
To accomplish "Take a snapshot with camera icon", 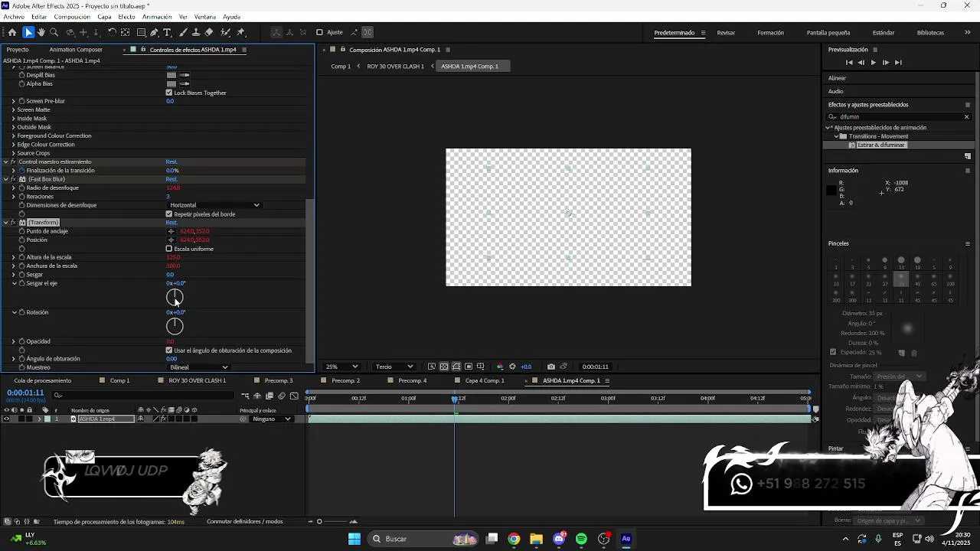I will [x=551, y=367].
